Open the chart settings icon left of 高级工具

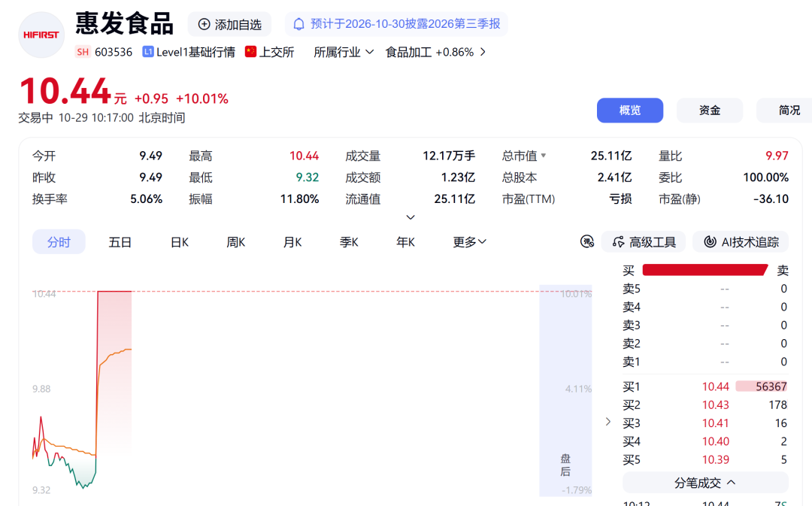point(587,241)
